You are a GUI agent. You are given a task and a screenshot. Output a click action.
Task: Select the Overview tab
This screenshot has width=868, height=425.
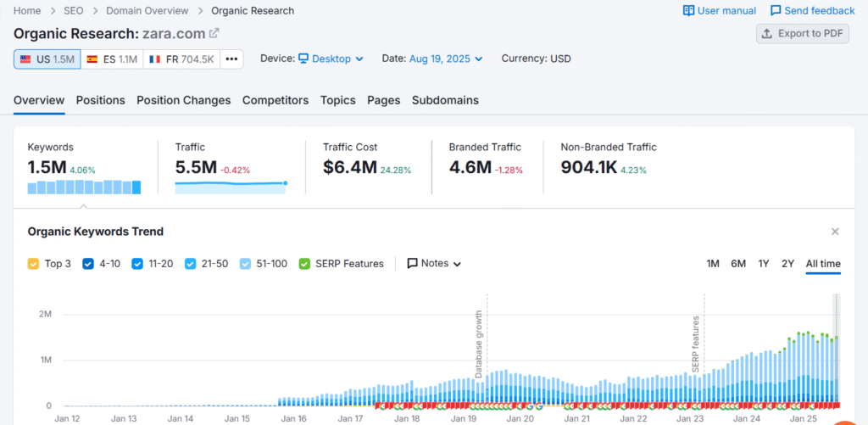pos(39,100)
